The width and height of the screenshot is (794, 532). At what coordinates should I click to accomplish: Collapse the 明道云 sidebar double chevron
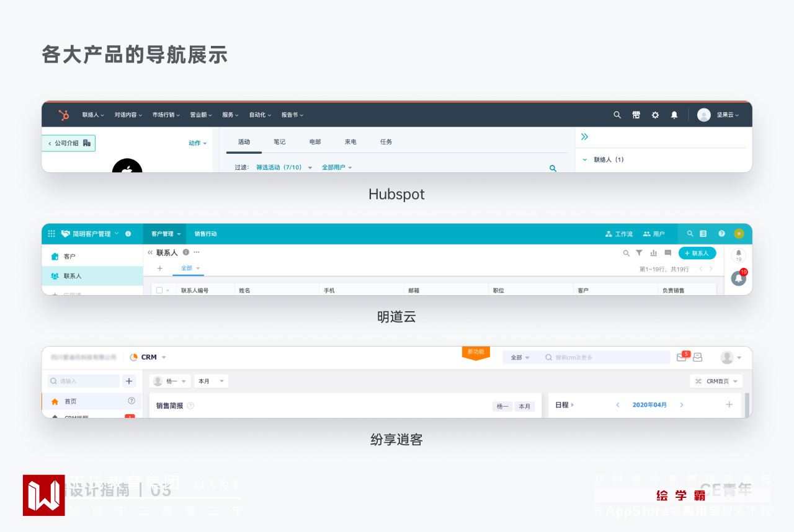[150, 253]
